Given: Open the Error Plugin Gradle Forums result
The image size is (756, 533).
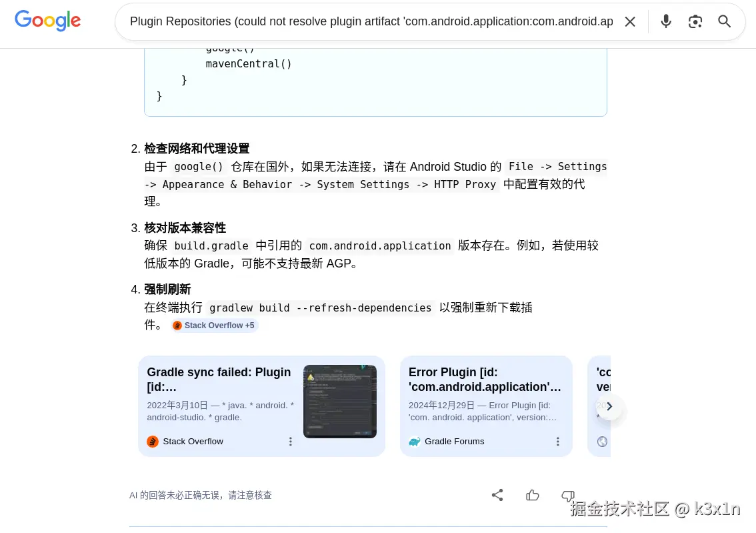Looking at the screenshot, I should 485,379.
